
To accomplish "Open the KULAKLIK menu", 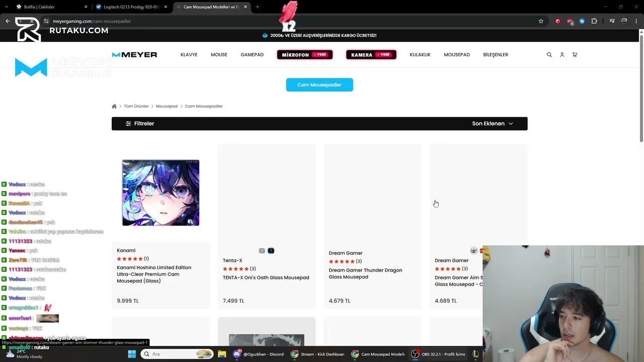I will (x=420, y=55).
